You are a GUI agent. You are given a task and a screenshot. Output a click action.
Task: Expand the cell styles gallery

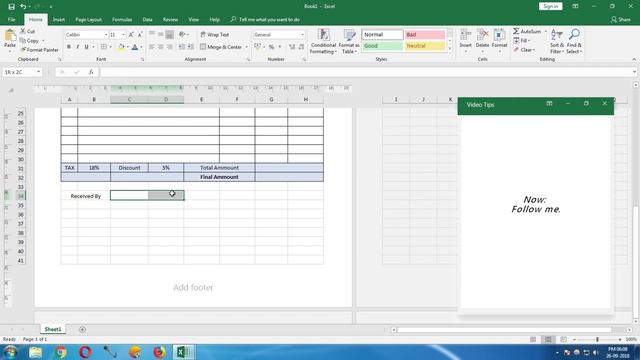tap(450, 49)
